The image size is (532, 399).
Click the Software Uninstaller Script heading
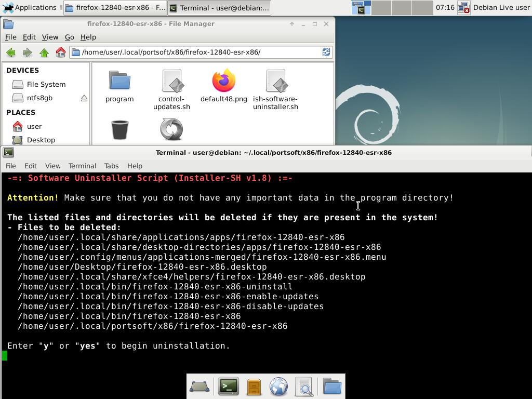coord(150,178)
